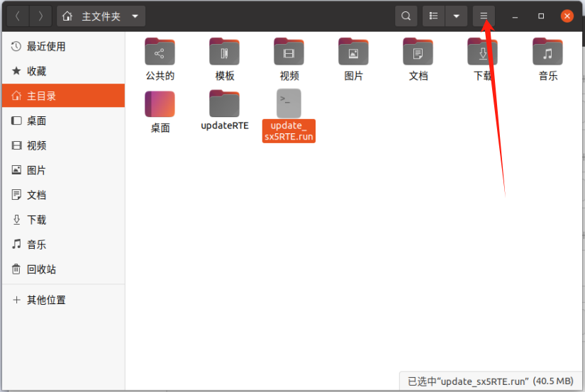Image resolution: width=585 pixels, height=392 pixels.
Task: Select the 模板 folder icon
Action: 224,52
